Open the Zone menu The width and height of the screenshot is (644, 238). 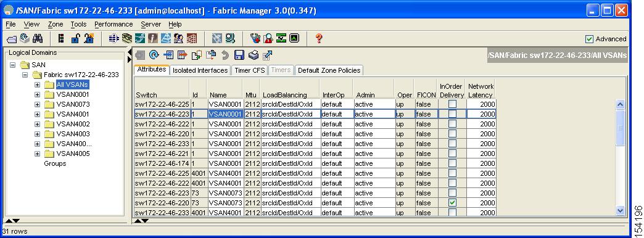[56, 24]
